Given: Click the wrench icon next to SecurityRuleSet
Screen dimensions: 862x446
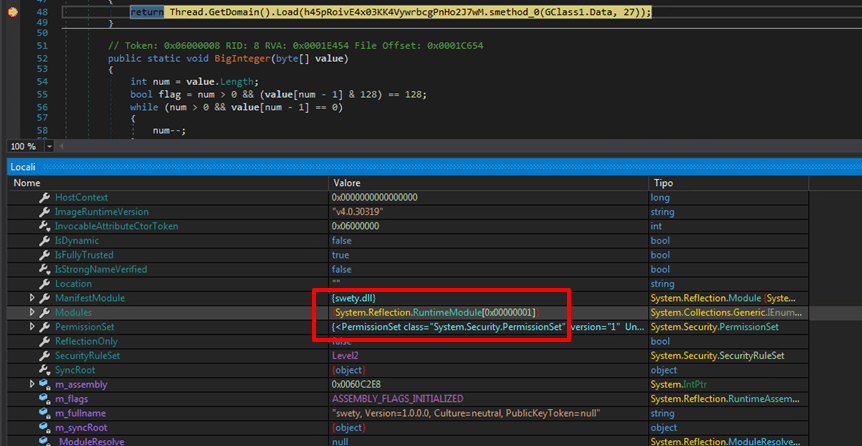Looking at the screenshot, I should [45, 356].
